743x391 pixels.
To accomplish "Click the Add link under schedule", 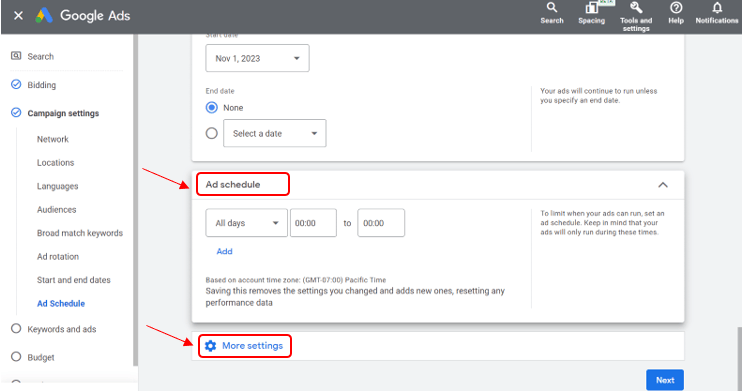I will 224,251.
